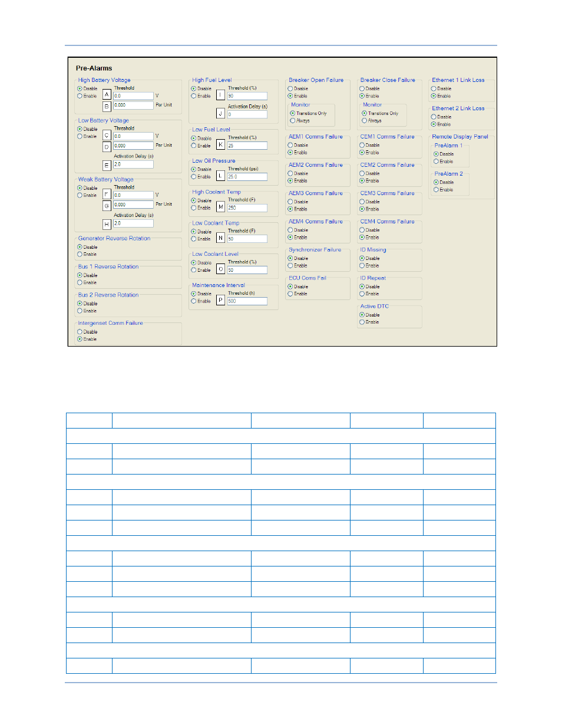Select Disable under Low Battery Voltage

point(80,129)
